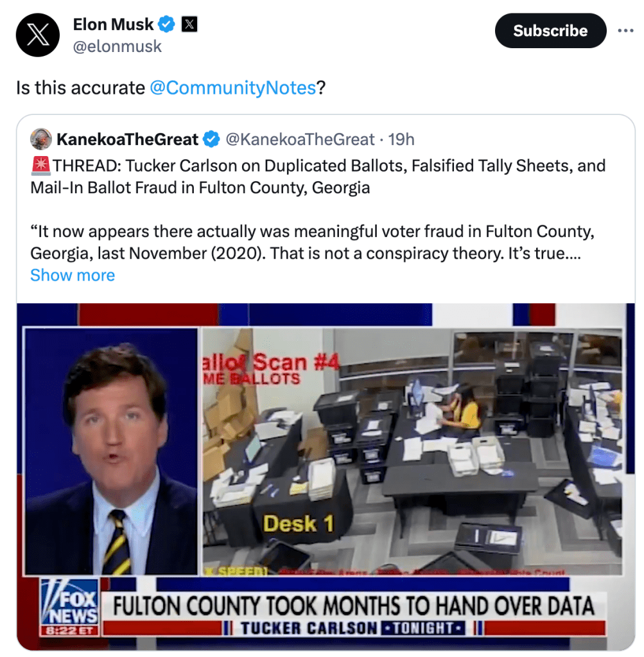The width and height of the screenshot is (644, 657).
Task: Open the KanekoaTheGreat display name
Action: tap(127, 139)
